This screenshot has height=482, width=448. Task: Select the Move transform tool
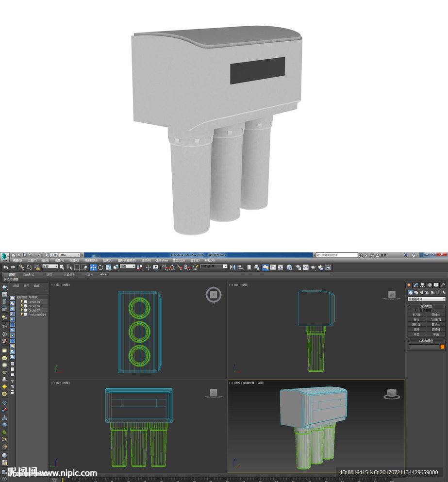[93, 267]
